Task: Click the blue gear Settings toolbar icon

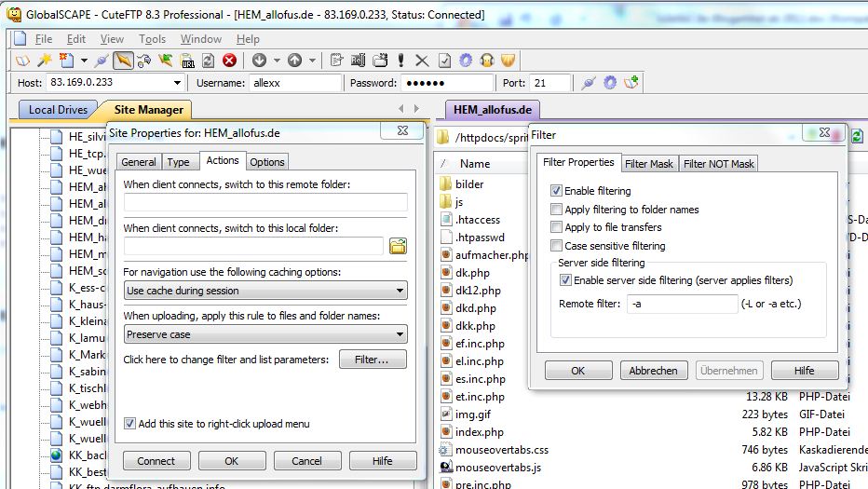Action: pyautogui.click(x=466, y=61)
